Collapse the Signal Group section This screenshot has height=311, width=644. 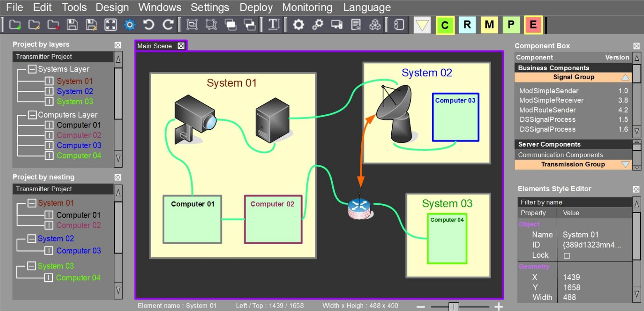625,77
